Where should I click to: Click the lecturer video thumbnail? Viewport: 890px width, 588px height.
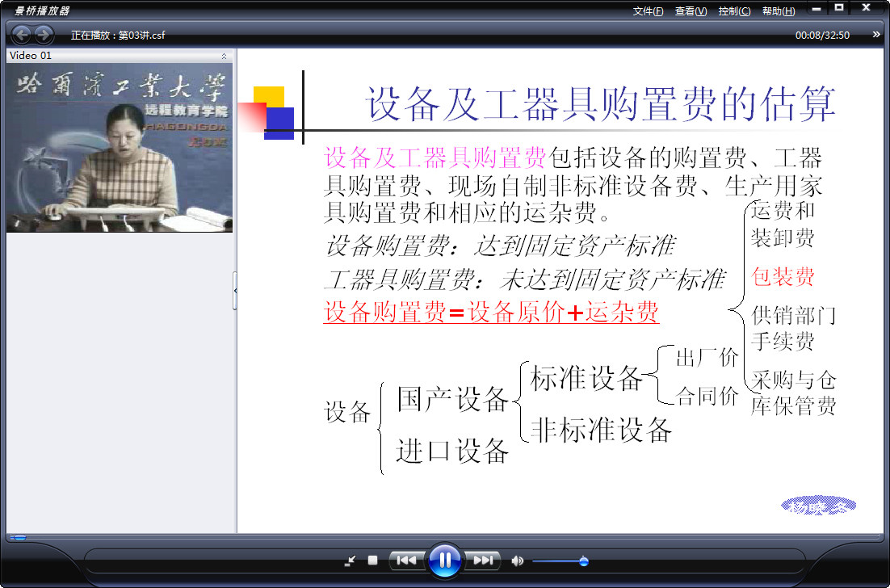(x=120, y=148)
